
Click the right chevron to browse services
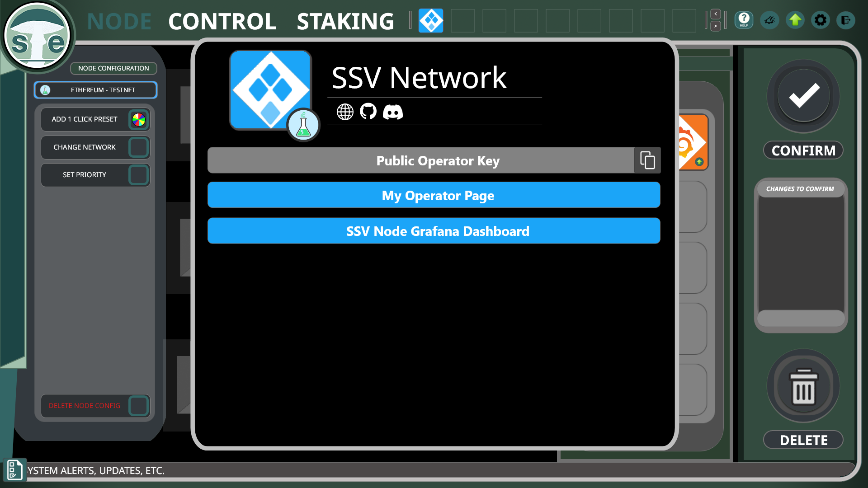715,26
